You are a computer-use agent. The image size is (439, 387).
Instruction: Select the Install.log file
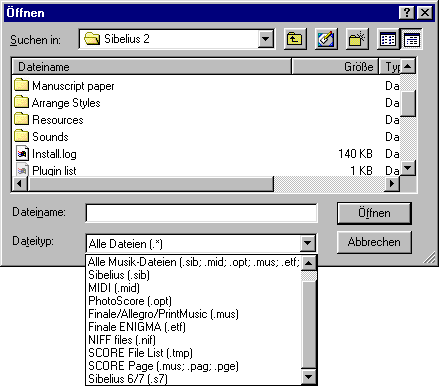click(x=46, y=154)
